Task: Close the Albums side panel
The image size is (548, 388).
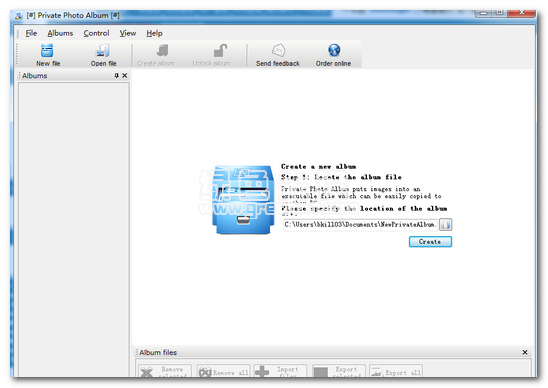Action: point(124,76)
